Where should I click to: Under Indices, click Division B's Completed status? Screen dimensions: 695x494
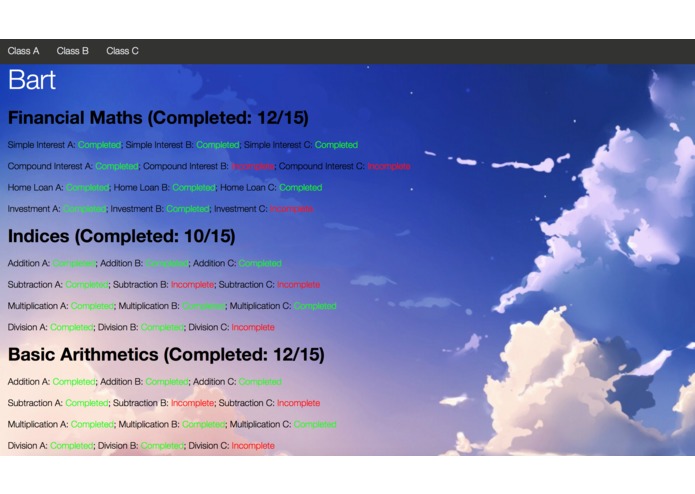[162, 327]
